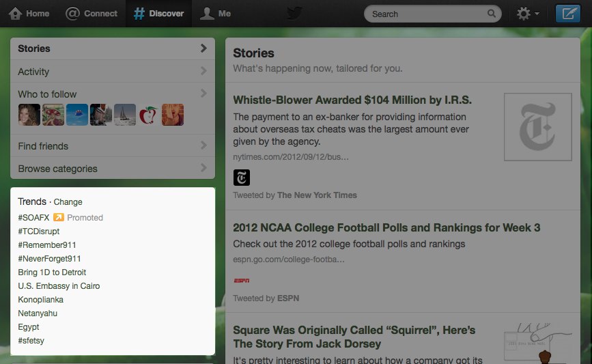Click the second suggested user avatar
The height and width of the screenshot is (364, 592).
point(53,115)
